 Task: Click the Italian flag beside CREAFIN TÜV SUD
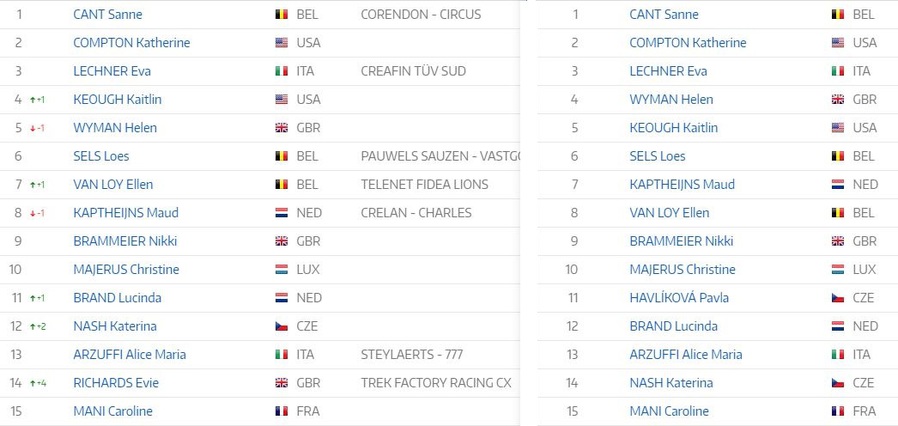pos(281,71)
